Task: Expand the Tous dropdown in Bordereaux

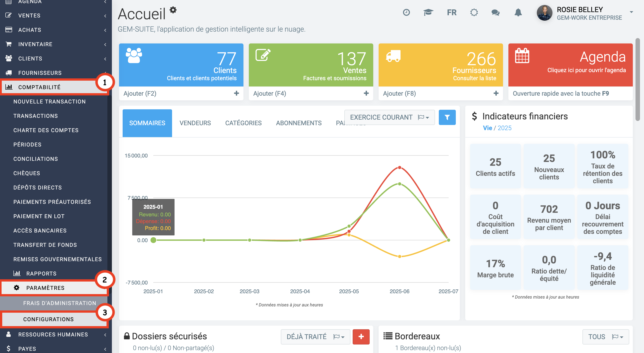Action: coord(605,337)
